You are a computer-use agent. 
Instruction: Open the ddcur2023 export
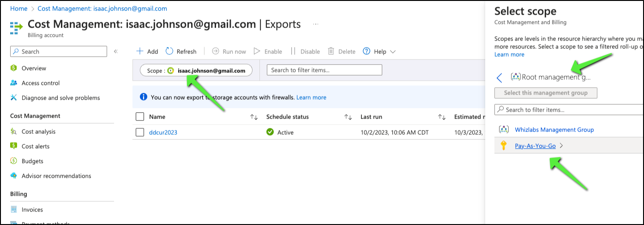(x=163, y=133)
